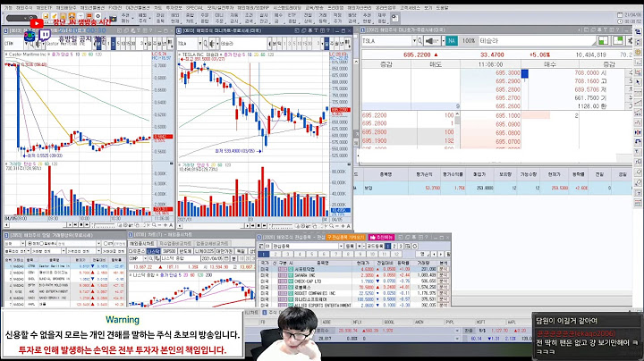Open 관심종목 dropdown in watchlist window
This screenshot has width=644, height=361.
(x=342, y=246)
